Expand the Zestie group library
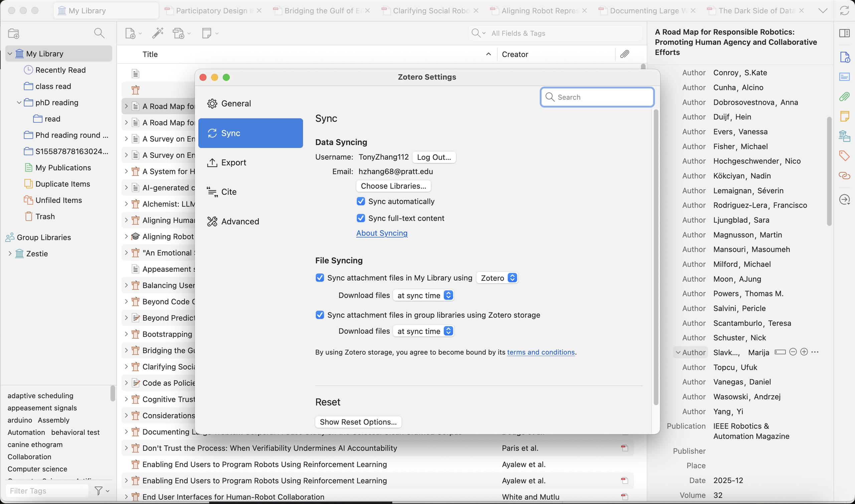Screen dimensions: 855x504 coord(10,253)
